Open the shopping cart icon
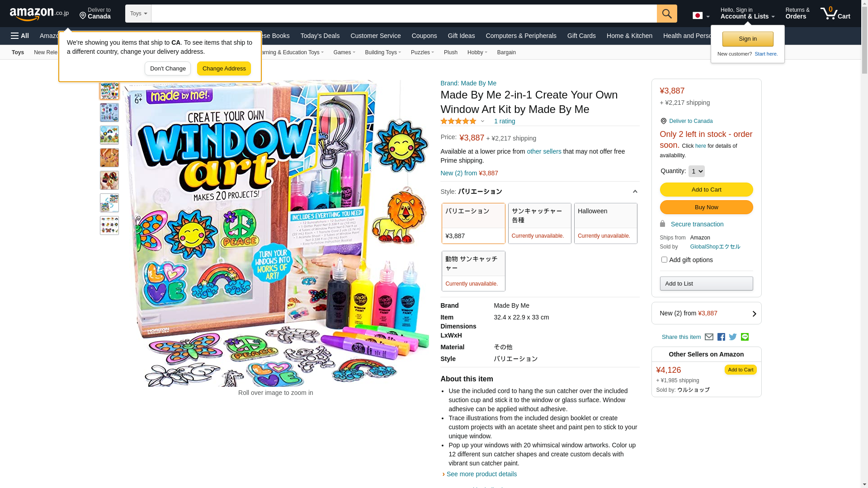This screenshot has width=868, height=488. (835, 14)
